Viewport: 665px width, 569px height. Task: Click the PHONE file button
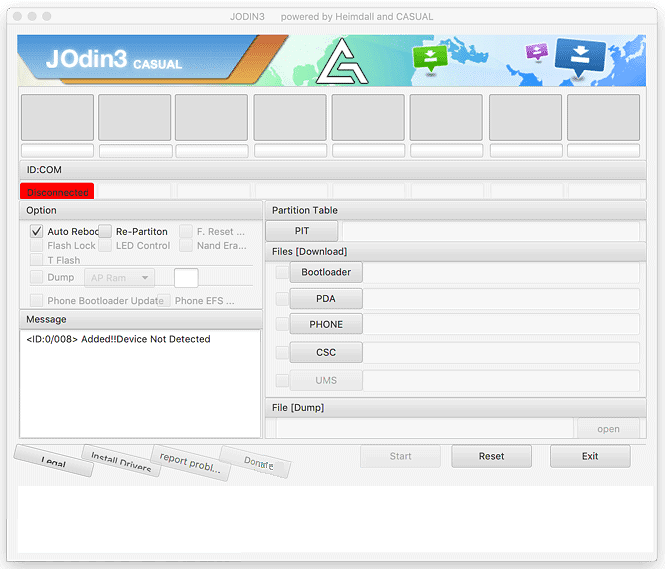coord(326,324)
